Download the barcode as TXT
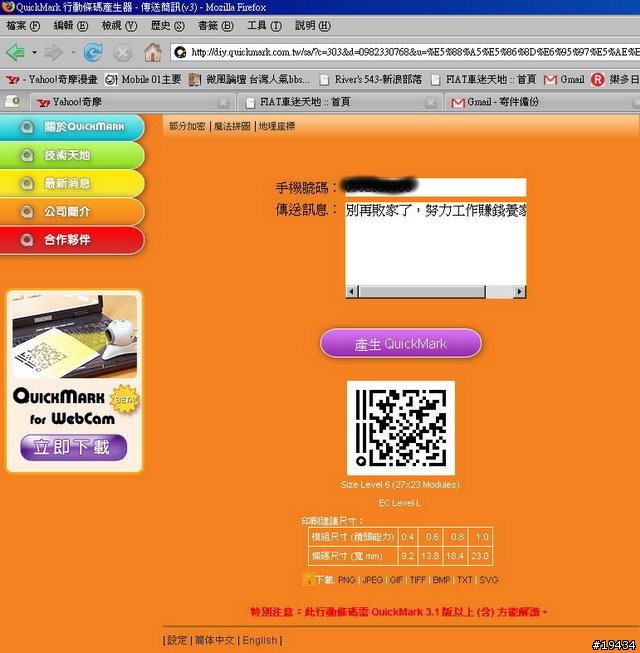The width and height of the screenshot is (640, 653). pyautogui.click(x=465, y=580)
